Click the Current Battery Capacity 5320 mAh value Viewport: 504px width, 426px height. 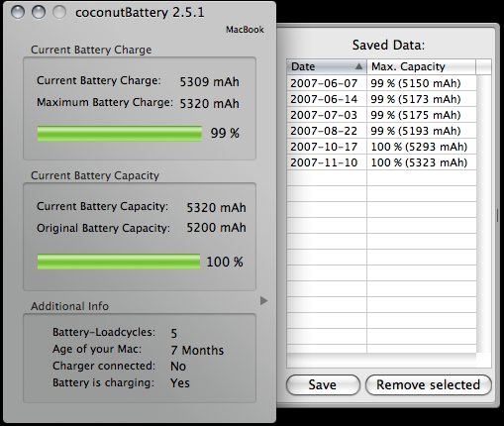pos(216,208)
